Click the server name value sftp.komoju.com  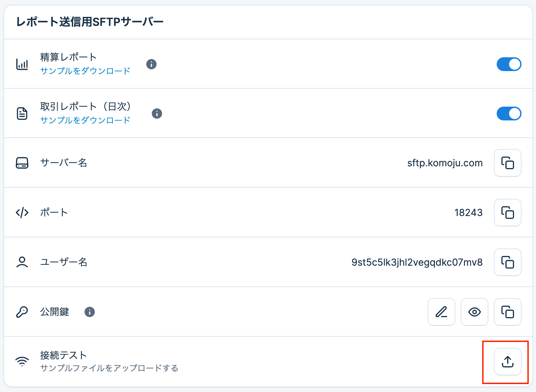click(445, 163)
